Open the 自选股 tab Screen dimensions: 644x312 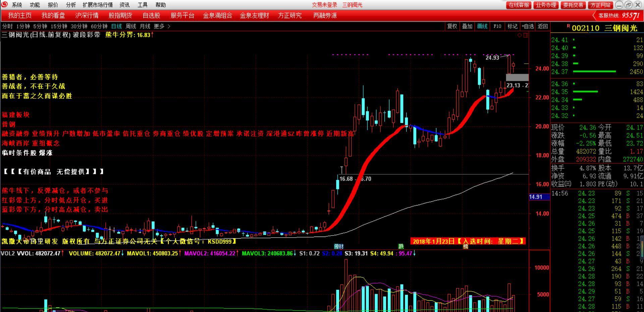tap(151, 15)
